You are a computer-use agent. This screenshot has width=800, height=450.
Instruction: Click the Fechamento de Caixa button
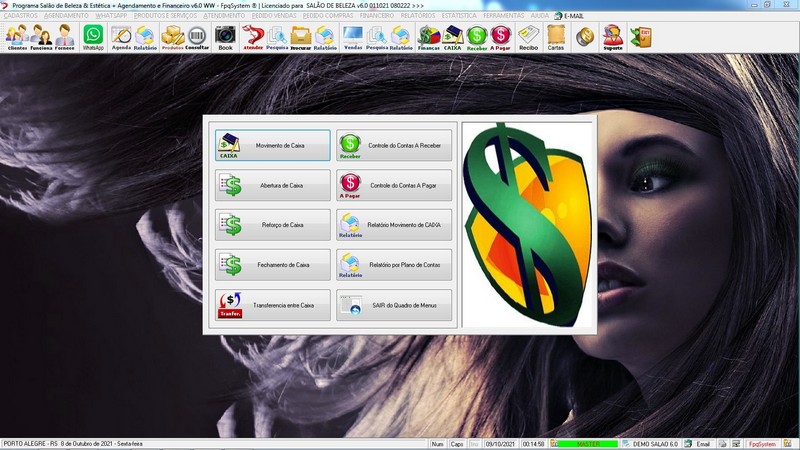pos(272,265)
